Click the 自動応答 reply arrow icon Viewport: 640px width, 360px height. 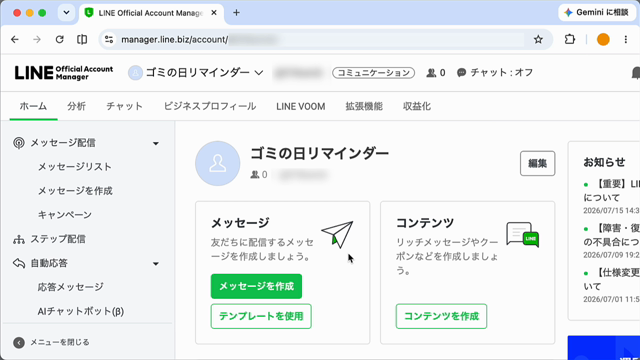[18, 263]
